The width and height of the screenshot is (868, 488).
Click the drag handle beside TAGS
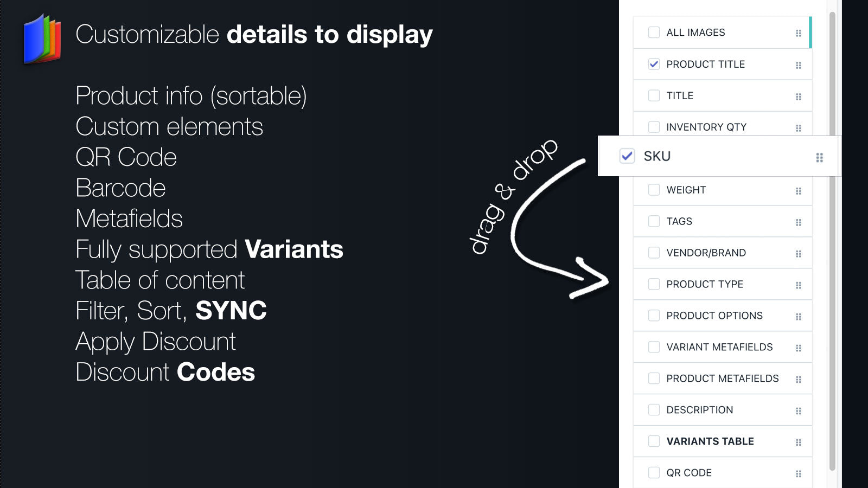tap(798, 222)
